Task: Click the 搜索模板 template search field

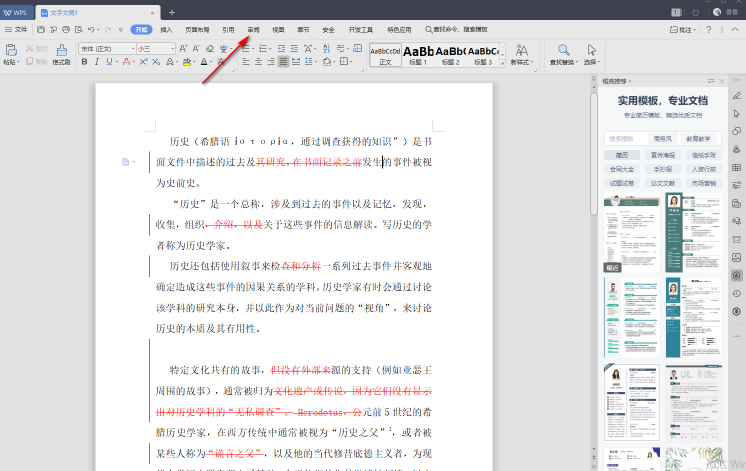Action: coord(622,138)
